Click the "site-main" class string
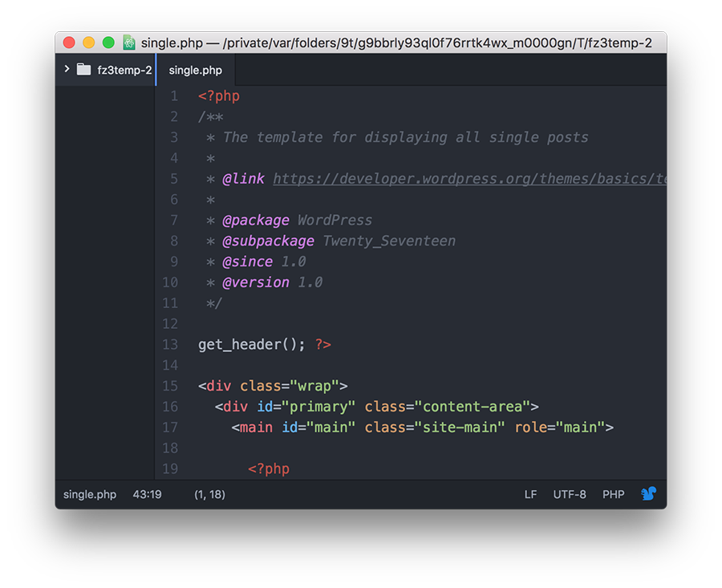The height and width of the screenshot is (588, 722). click(460, 428)
